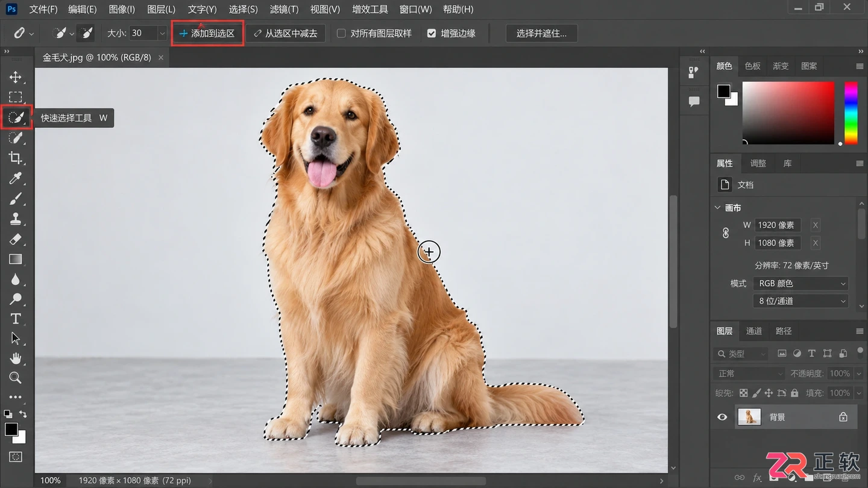Lock position move icon in Layers
Viewport: 868px width, 488px height.
[769, 393]
